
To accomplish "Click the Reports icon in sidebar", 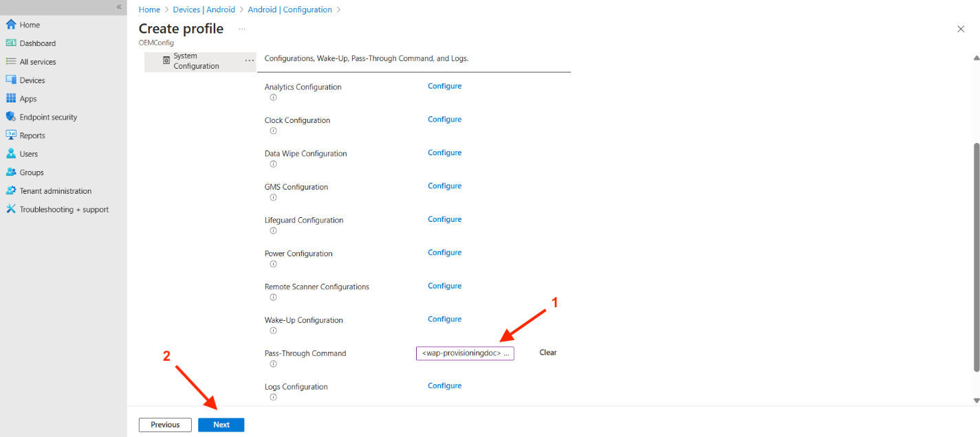I will pyautogui.click(x=11, y=135).
